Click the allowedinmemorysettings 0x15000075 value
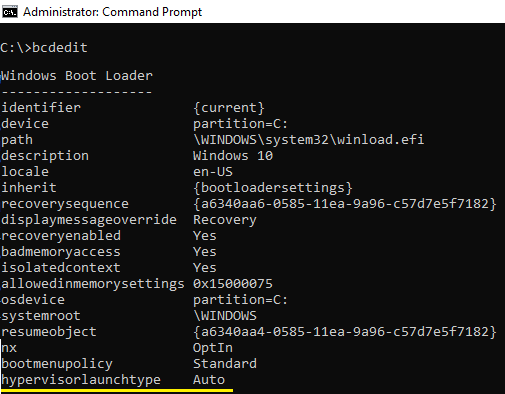The width and height of the screenshot is (505, 394). [233, 284]
